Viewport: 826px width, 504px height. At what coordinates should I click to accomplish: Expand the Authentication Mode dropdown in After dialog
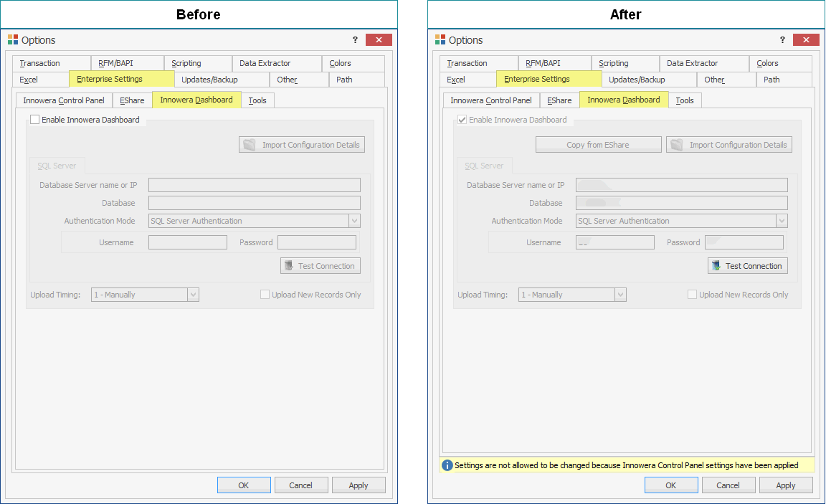click(782, 220)
